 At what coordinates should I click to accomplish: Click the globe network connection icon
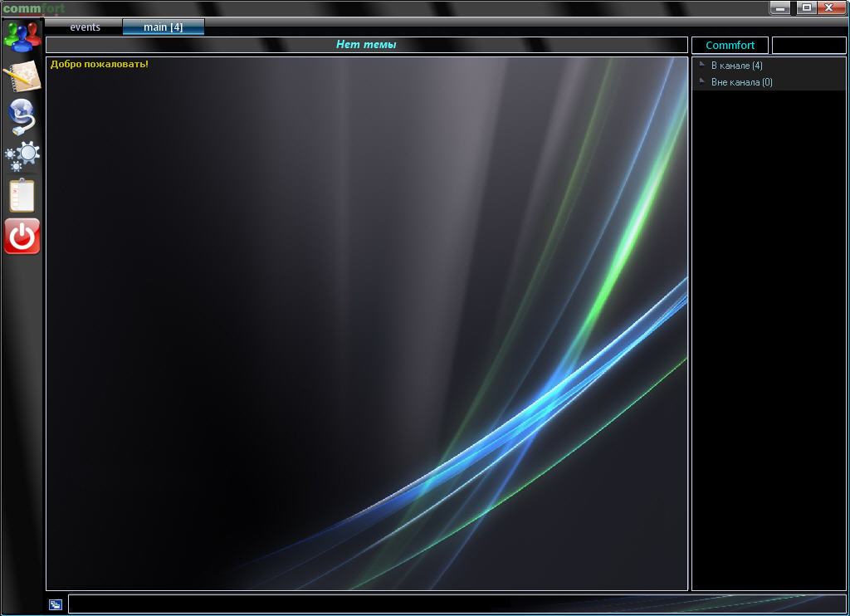pos(22,116)
